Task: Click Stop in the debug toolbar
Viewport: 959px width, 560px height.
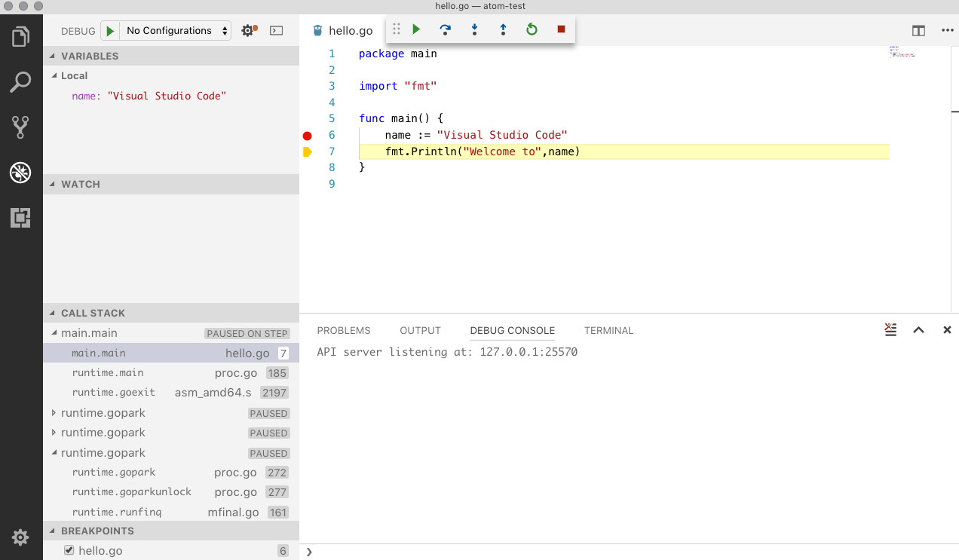Action: point(561,29)
